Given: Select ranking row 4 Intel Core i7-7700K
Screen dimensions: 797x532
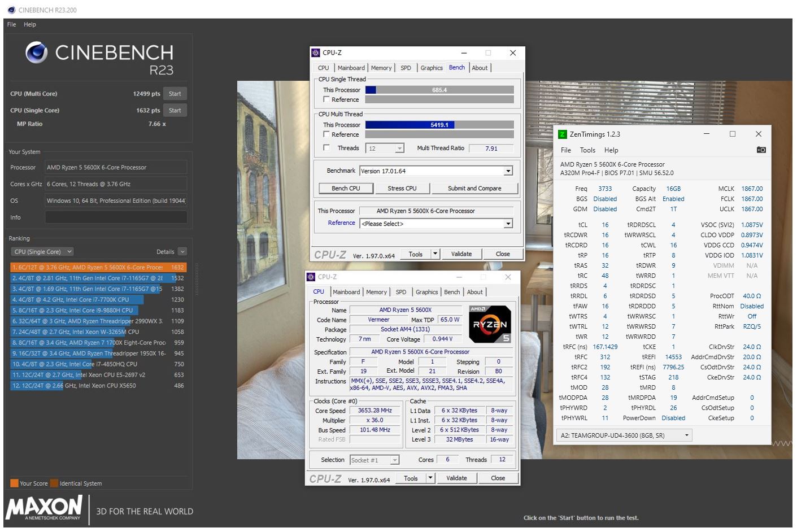Looking at the screenshot, I should coord(98,300).
